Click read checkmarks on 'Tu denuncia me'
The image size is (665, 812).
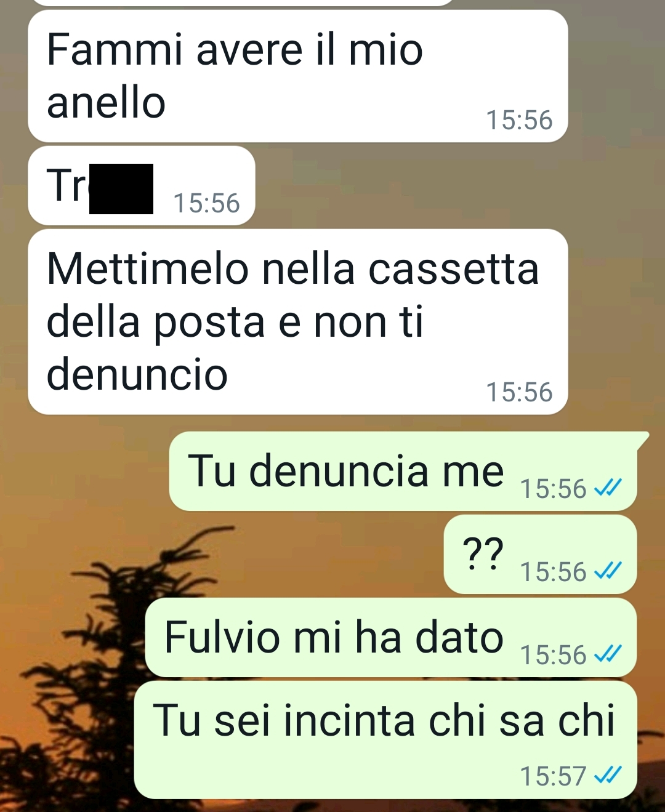tap(608, 489)
